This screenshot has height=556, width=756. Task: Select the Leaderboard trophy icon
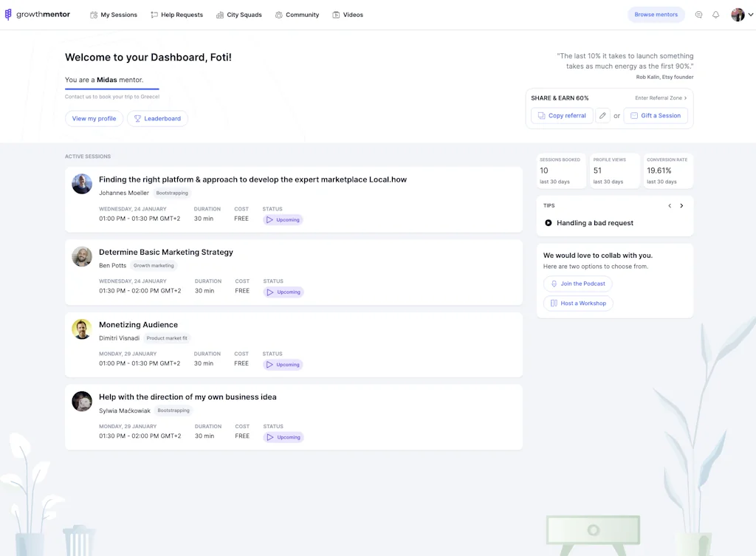pyautogui.click(x=137, y=118)
